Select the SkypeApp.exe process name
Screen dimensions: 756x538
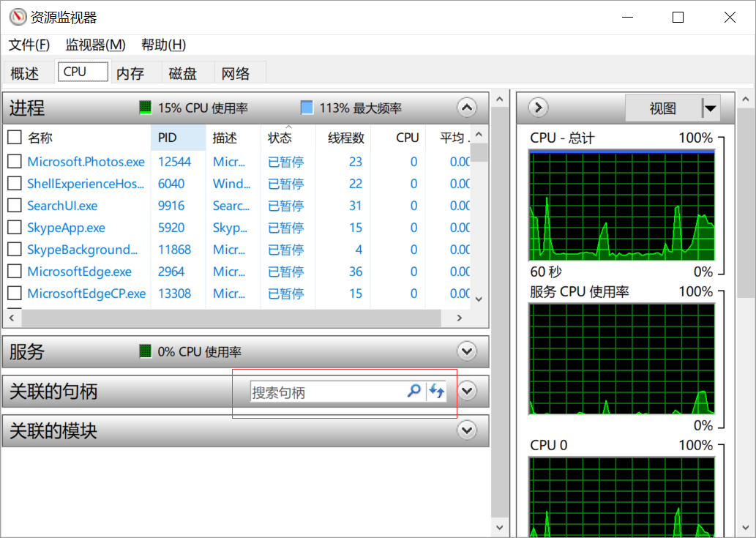pos(66,228)
